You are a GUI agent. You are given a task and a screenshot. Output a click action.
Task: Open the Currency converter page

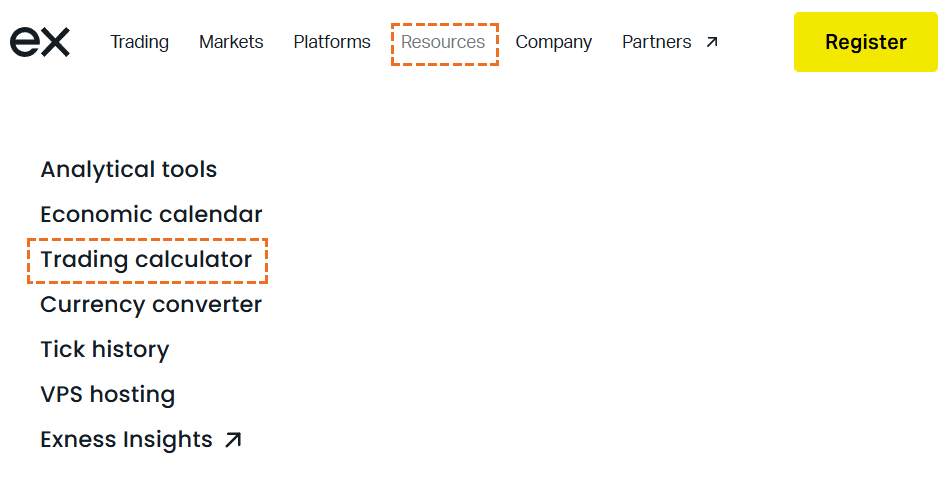(151, 304)
